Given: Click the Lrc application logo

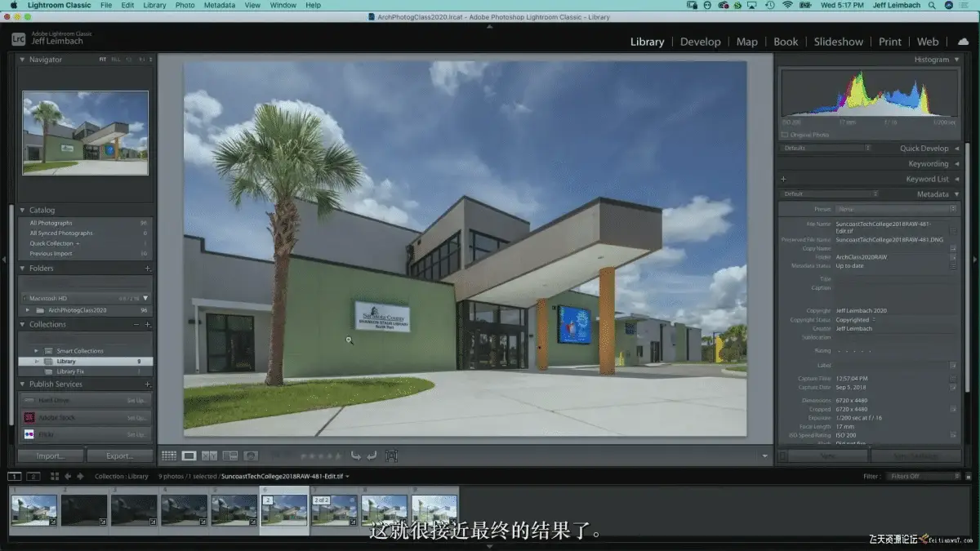Looking at the screenshot, I should (18, 38).
